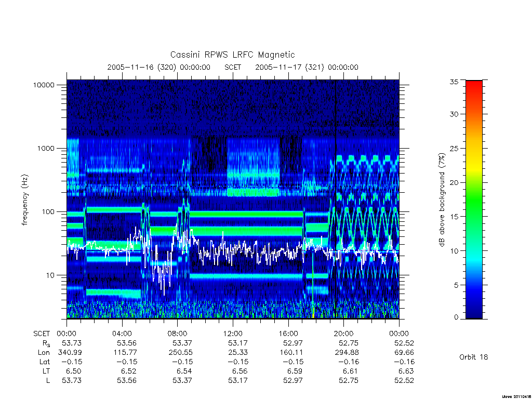Click the Lon value 115.77
Viewport: 532px width, 399px height.
(125, 353)
